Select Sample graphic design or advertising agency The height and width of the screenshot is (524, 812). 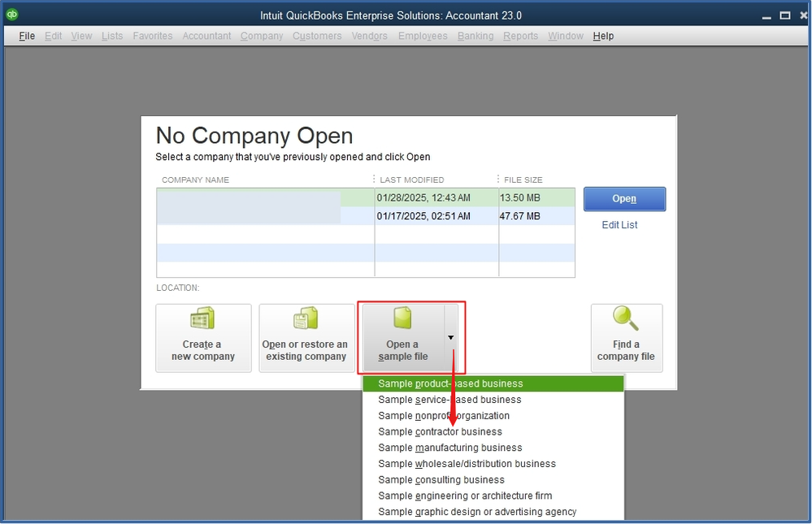pos(493,512)
